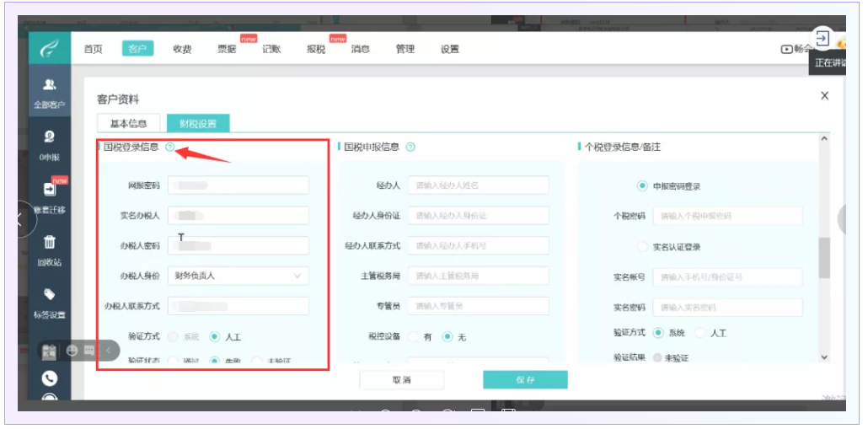Open 标签设置 tag icon in sidebar
This screenshot has width=868, height=429.
coord(49,301)
